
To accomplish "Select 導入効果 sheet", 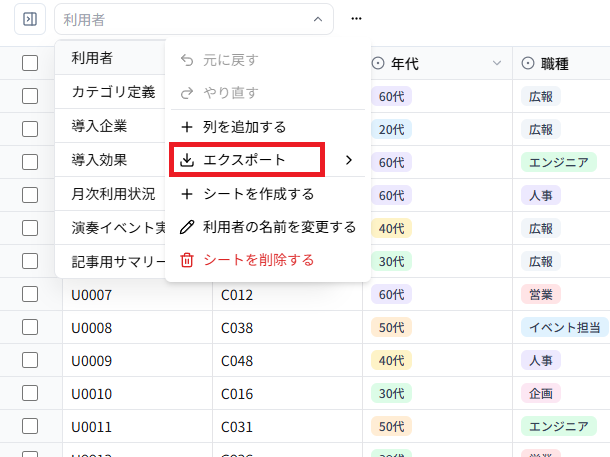I will [x=110, y=160].
